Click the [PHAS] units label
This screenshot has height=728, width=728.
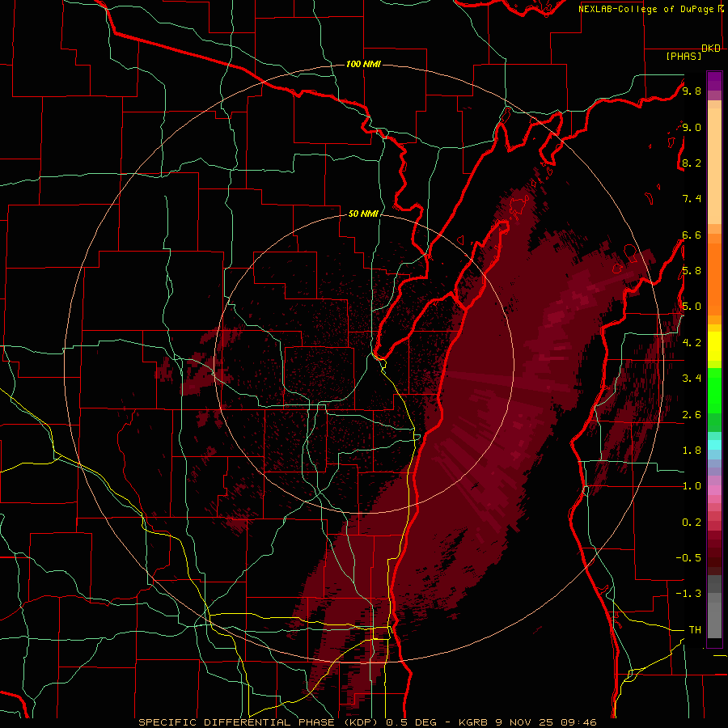pyautogui.click(x=684, y=57)
